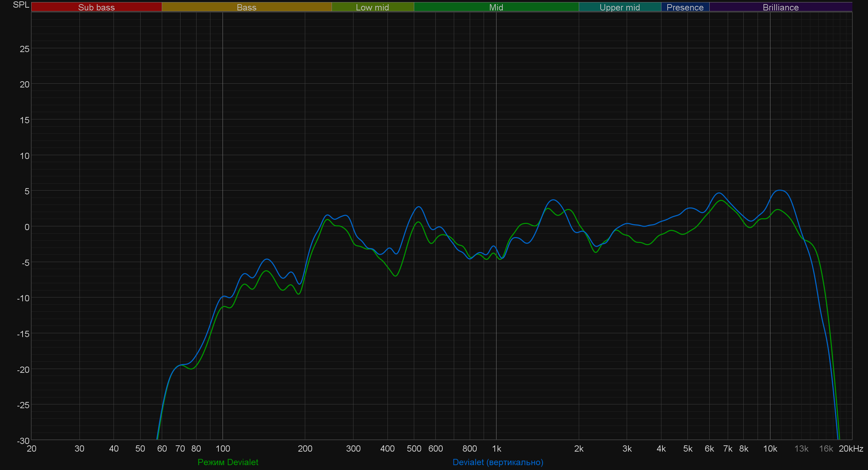Select the Mid frequency band
Image resolution: width=868 pixels, height=470 pixels.
coord(496,7)
